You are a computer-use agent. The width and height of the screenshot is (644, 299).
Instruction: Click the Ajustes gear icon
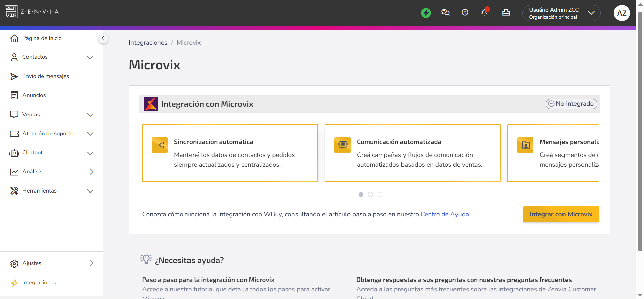tap(14, 264)
